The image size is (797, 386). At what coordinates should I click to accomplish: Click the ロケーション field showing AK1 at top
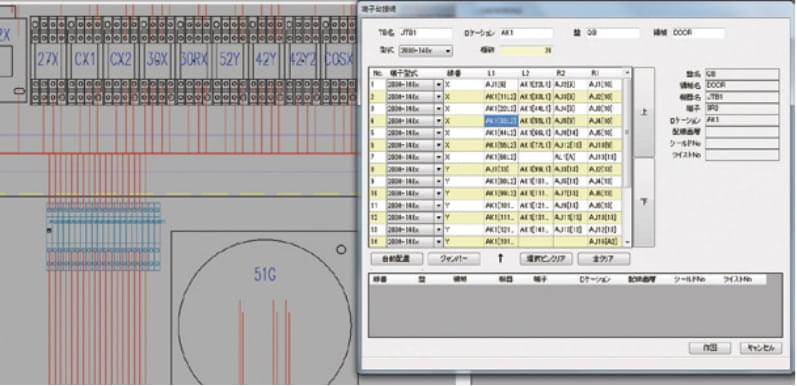[526, 33]
